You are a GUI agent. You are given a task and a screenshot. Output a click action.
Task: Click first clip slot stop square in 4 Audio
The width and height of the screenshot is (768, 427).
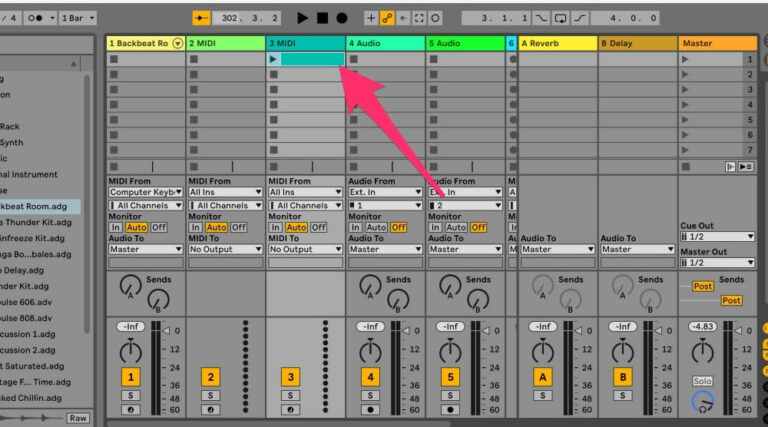point(354,59)
